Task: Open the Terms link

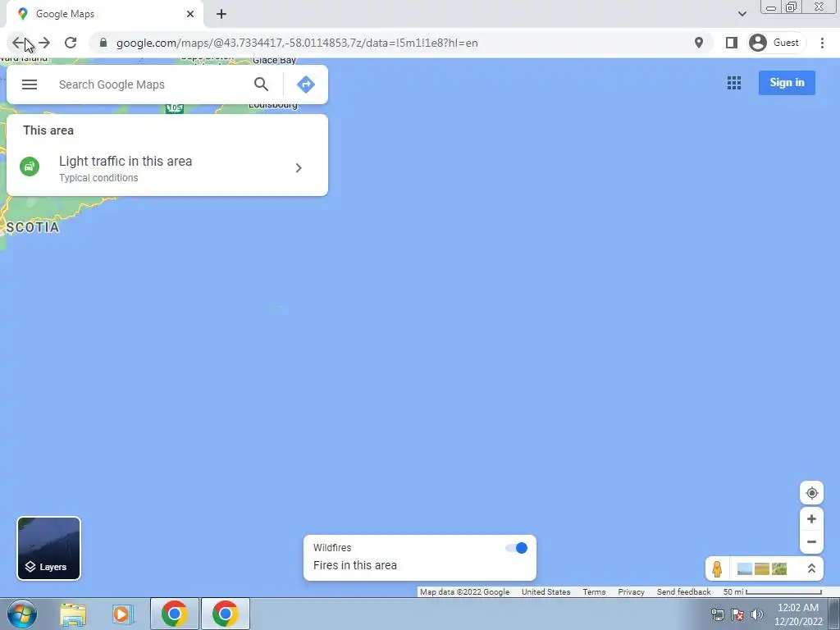Action: (594, 592)
